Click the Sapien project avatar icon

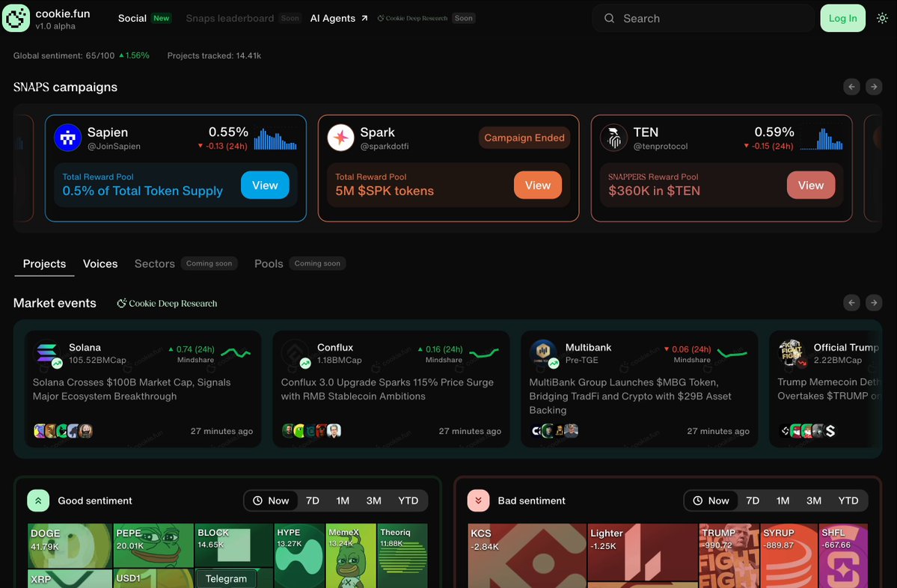[67, 138]
